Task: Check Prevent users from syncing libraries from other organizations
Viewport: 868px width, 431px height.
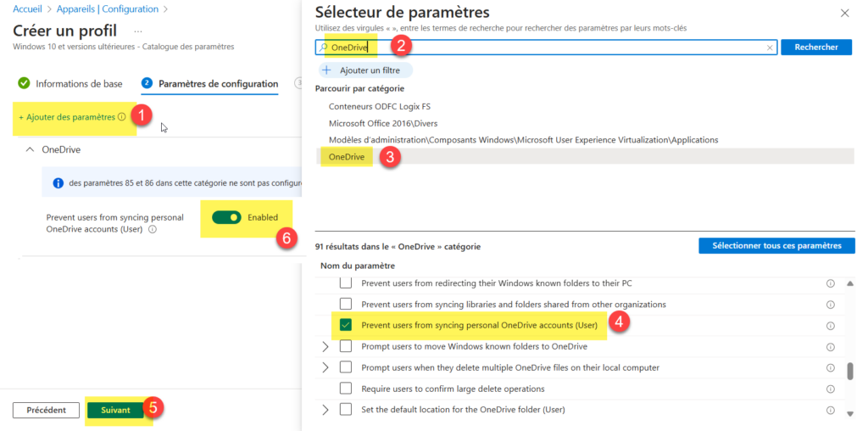Action: [x=346, y=305]
